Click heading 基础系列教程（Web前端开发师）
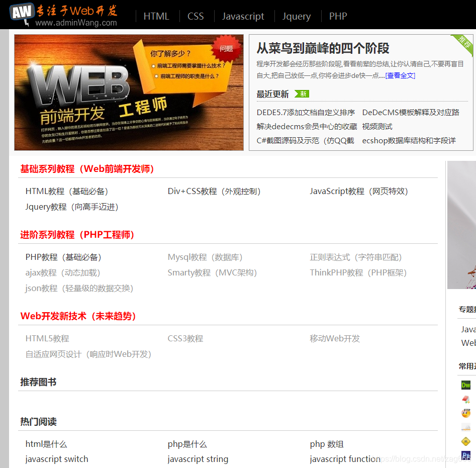 point(88,169)
